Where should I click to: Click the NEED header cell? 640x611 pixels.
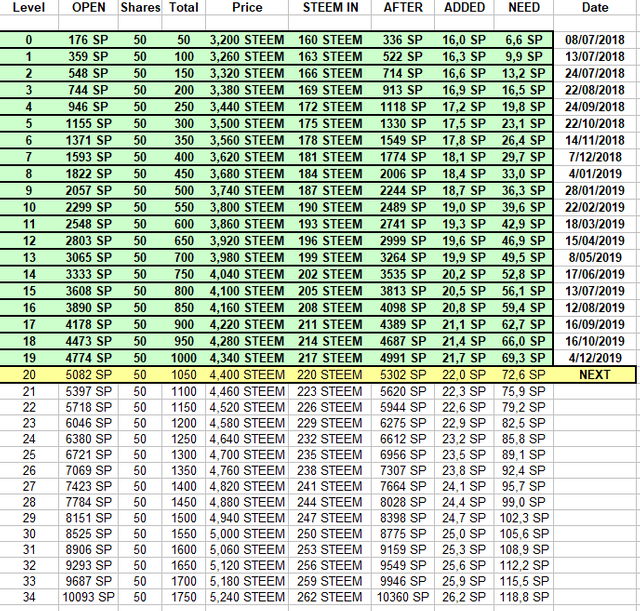pyautogui.click(x=524, y=7)
